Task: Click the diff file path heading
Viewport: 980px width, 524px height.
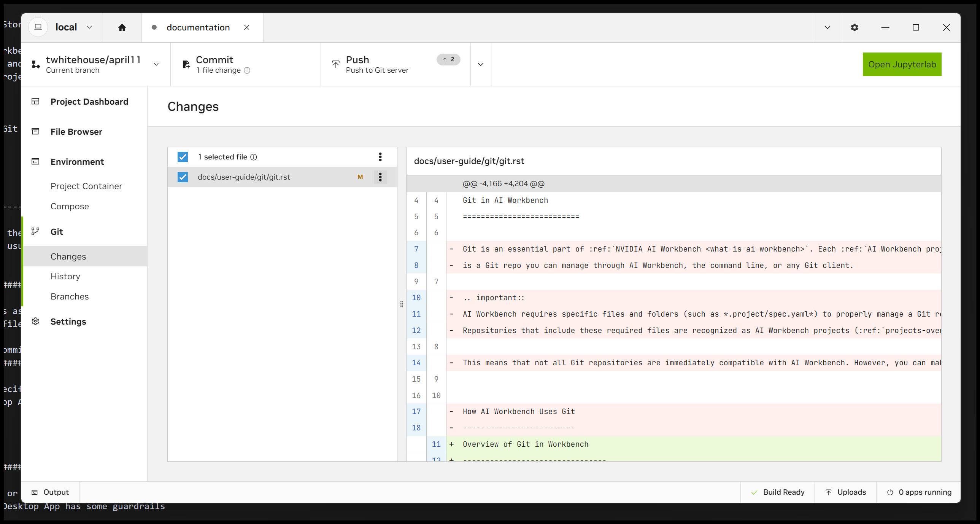Action: (x=469, y=161)
